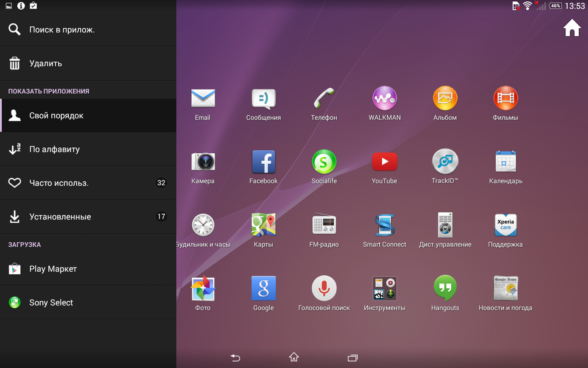Open the Альбом gallery app
The image size is (588, 368).
pyautogui.click(x=445, y=98)
